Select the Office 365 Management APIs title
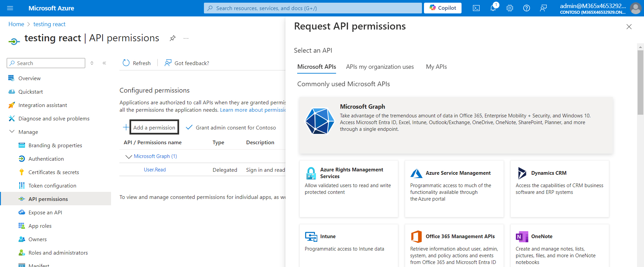This screenshot has height=267, width=644. [460, 236]
